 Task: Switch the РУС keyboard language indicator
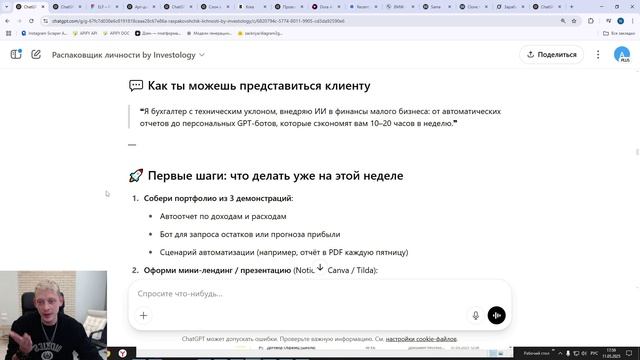[594, 353]
